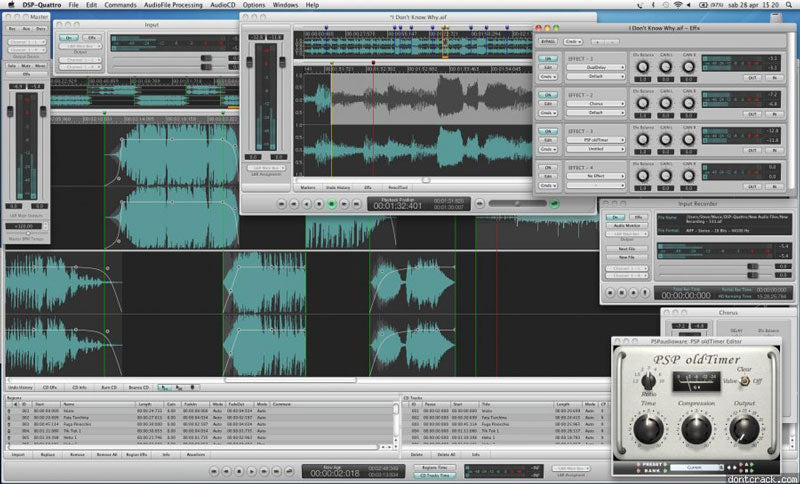Image resolution: width=800 pixels, height=484 pixels.
Task: Click upper level slider in Input Recorder
Action: 753,267
